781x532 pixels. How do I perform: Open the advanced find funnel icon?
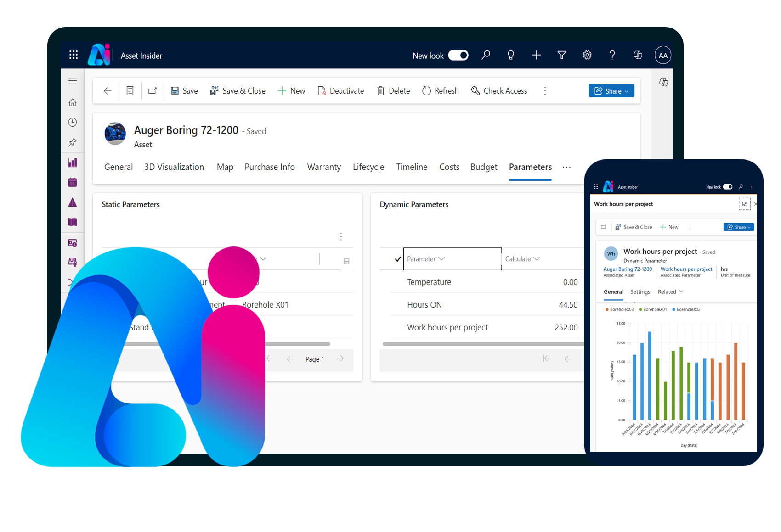(x=561, y=55)
